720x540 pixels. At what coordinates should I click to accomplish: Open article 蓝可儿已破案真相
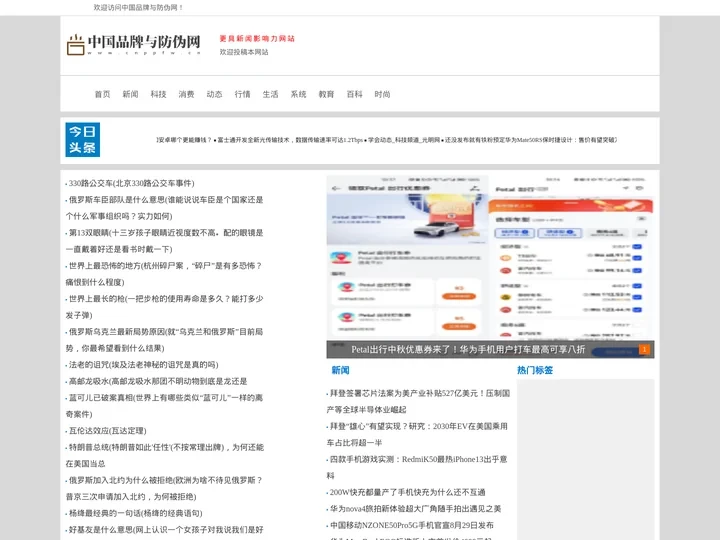(164, 406)
